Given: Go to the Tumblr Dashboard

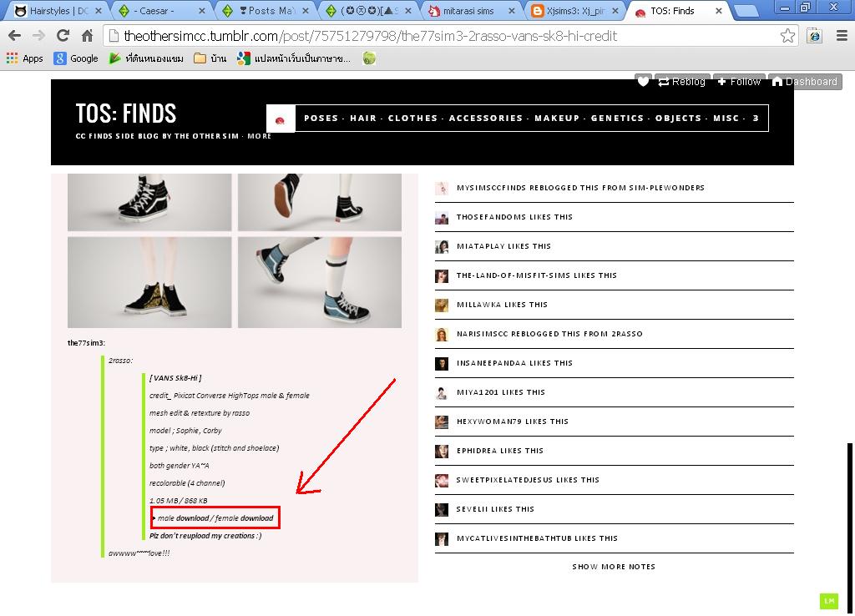Looking at the screenshot, I should click(x=805, y=82).
